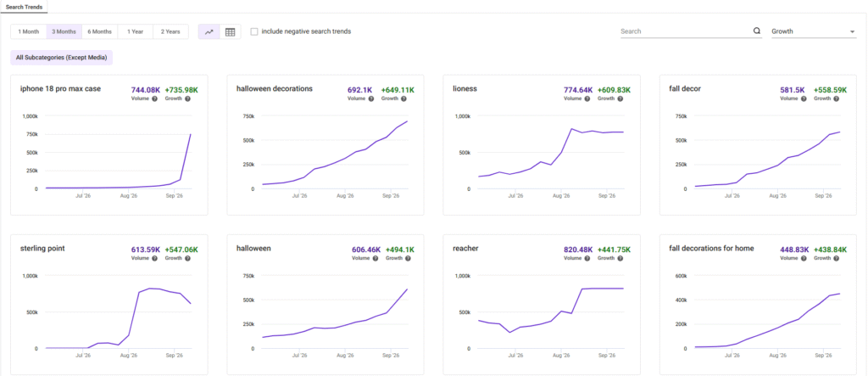The height and width of the screenshot is (376, 868).
Task: Open Growth help icon for reacher
Action: [620, 258]
